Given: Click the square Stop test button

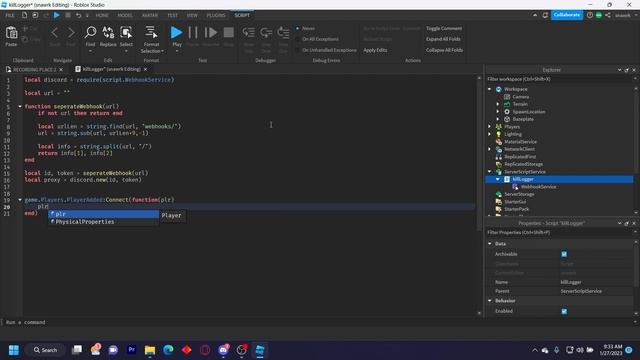Looking at the screenshot, I should point(229,33).
